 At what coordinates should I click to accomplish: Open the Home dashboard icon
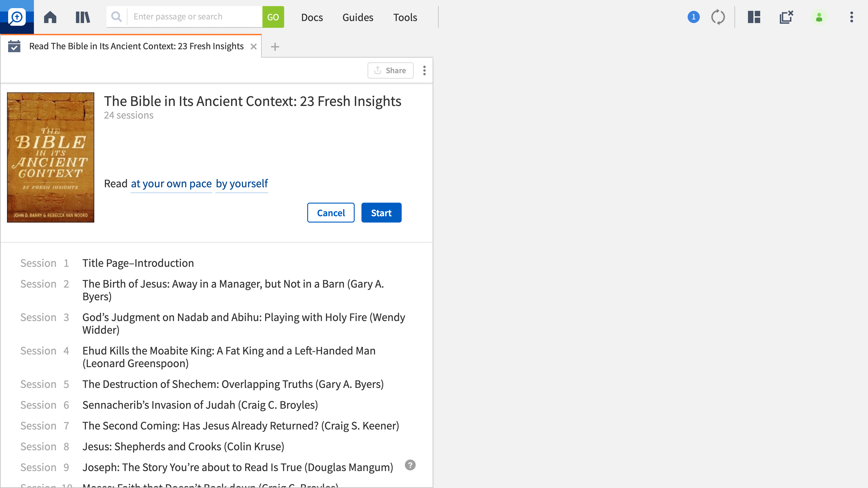tap(50, 17)
